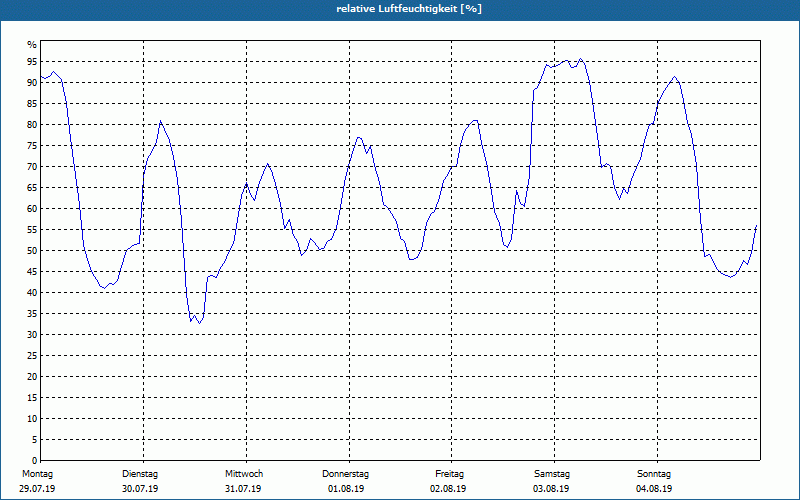The image size is (800, 500).
Task: Select the 'Sonntag' day label
Action: click(654, 474)
